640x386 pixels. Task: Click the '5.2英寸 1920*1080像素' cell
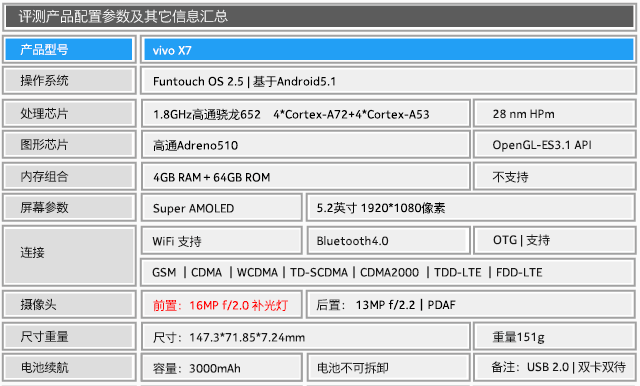click(471, 208)
